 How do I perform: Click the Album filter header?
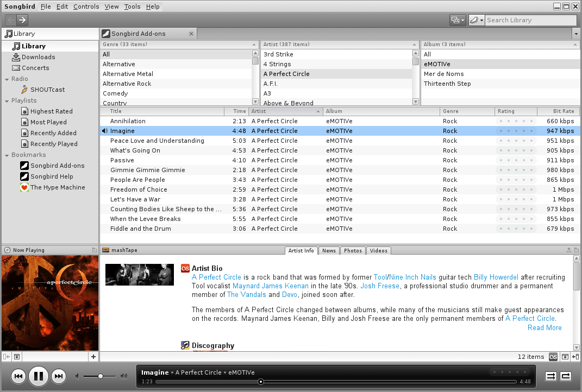500,45
